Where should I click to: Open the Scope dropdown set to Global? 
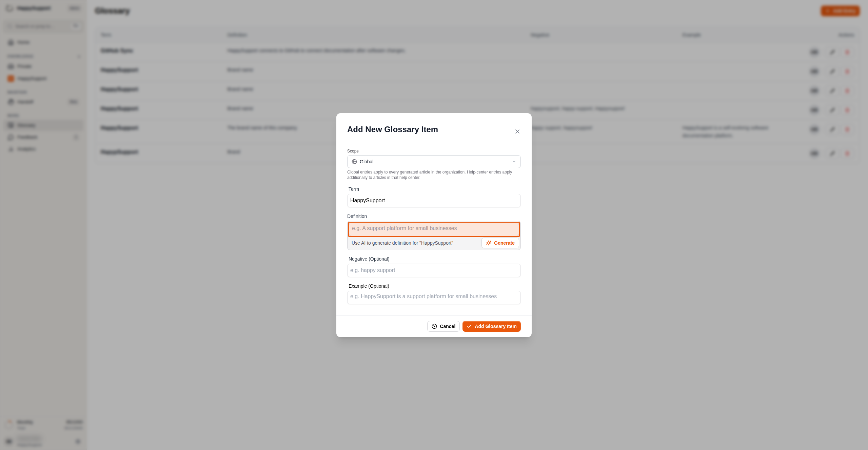[x=434, y=162]
